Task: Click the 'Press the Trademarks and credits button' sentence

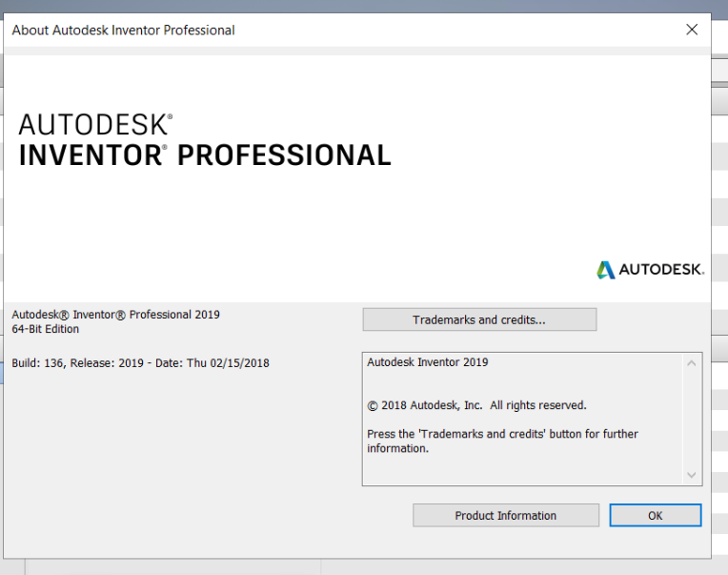Action: [x=502, y=441]
